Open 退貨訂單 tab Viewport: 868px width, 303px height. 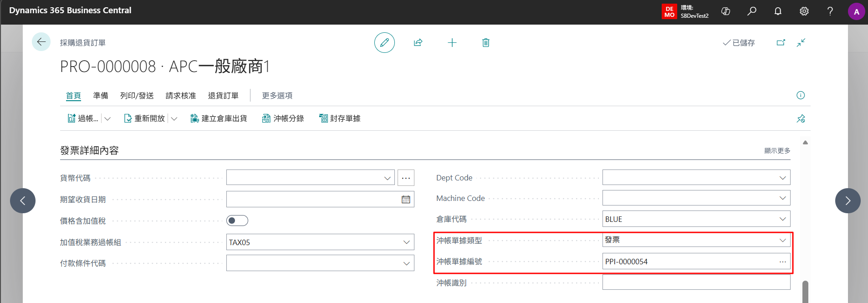(223, 96)
